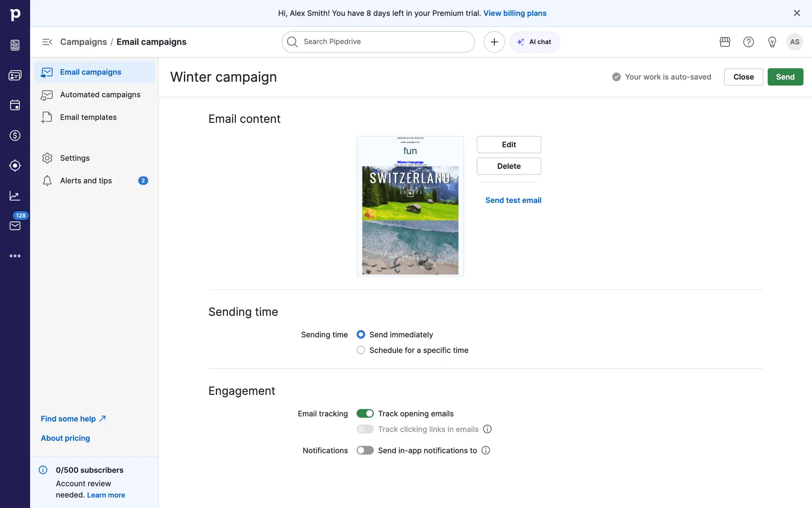This screenshot has height=508, width=812.
Task: Click the green Send button
Action: pyautogui.click(x=785, y=77)
